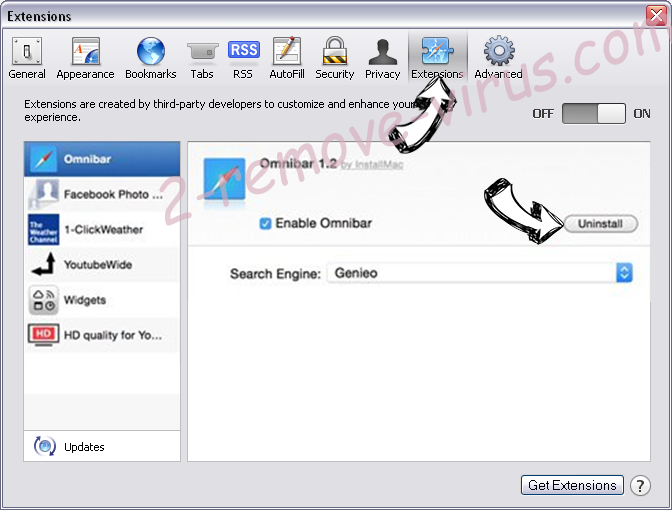The height and width of the screenshot is (510, 672).
Task: Open the Privacy preferences pane
Action: [382, 59]
